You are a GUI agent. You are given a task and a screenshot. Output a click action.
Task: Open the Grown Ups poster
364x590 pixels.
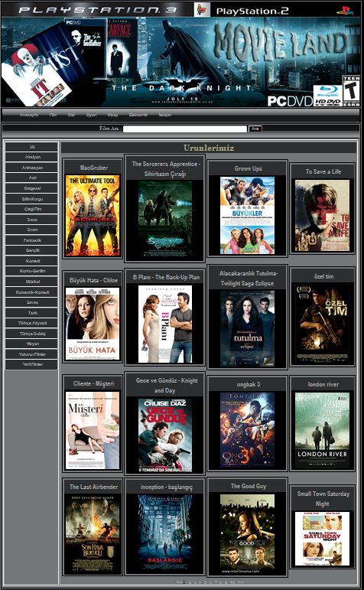248,216
